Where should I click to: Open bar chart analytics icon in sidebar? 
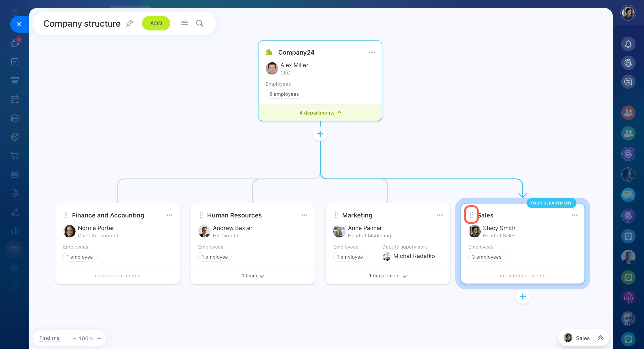click(x=15, y=231)
